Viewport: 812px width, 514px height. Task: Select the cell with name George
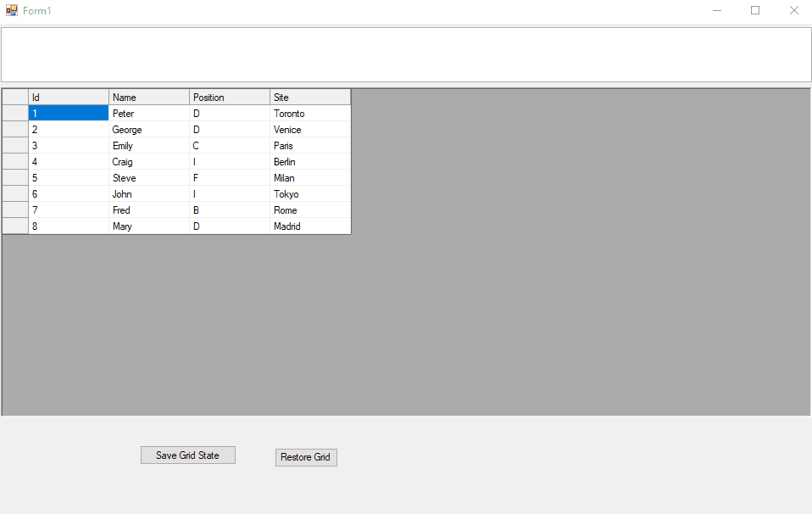[x=149, y=129]
